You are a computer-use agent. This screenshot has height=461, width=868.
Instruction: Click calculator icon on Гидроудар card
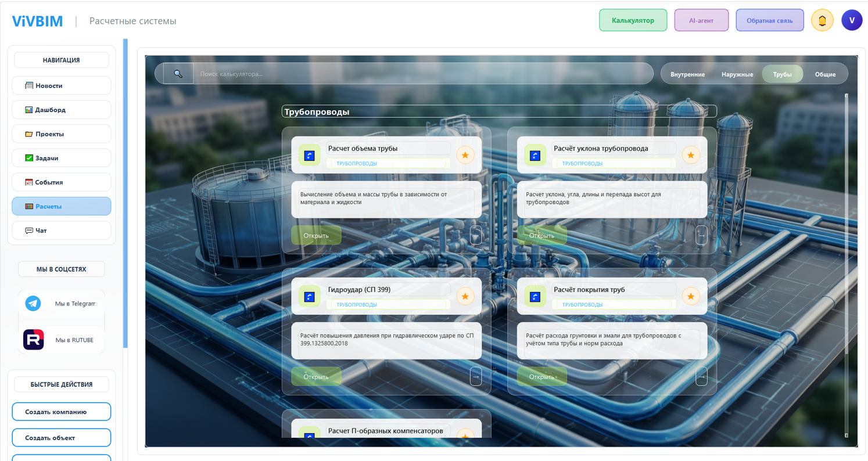point(309,297)
